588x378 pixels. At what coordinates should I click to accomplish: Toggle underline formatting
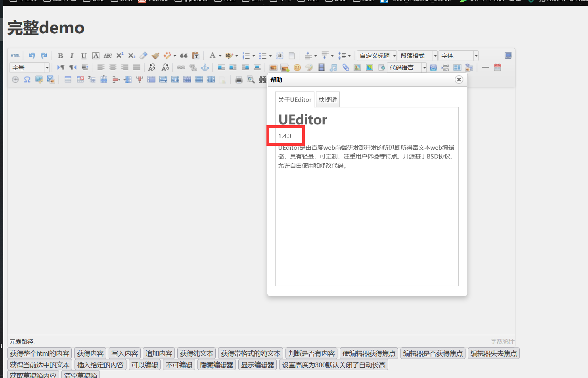pyautogui.click(x=84, y=55)
